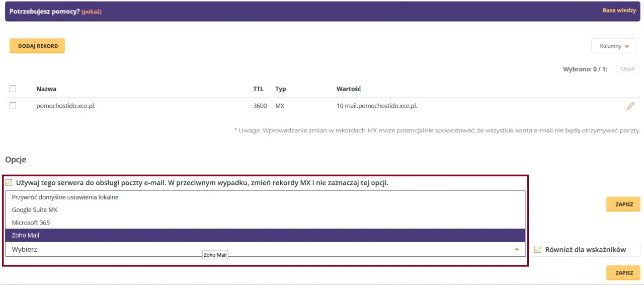The width and height of the screenshot is (644, 285).
Task: Show help via the (pokaż) link
Action: (x=92, y=12)
